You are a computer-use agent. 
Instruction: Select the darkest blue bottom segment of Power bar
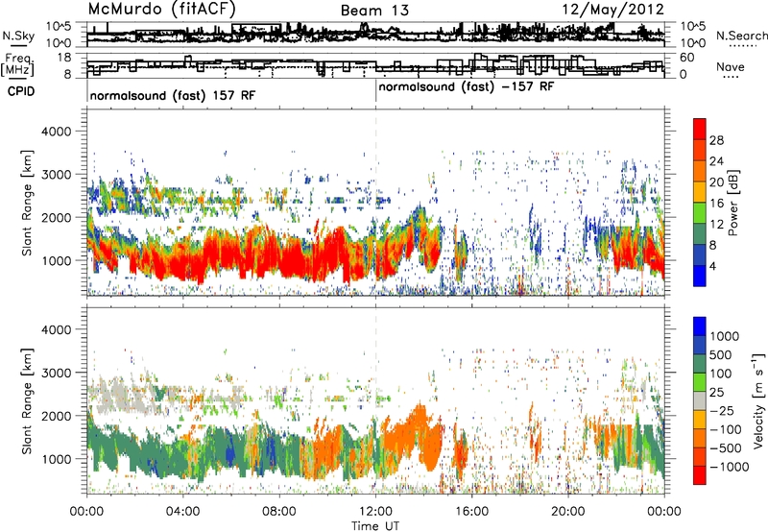pyautogui.click(x=700, y=277)
